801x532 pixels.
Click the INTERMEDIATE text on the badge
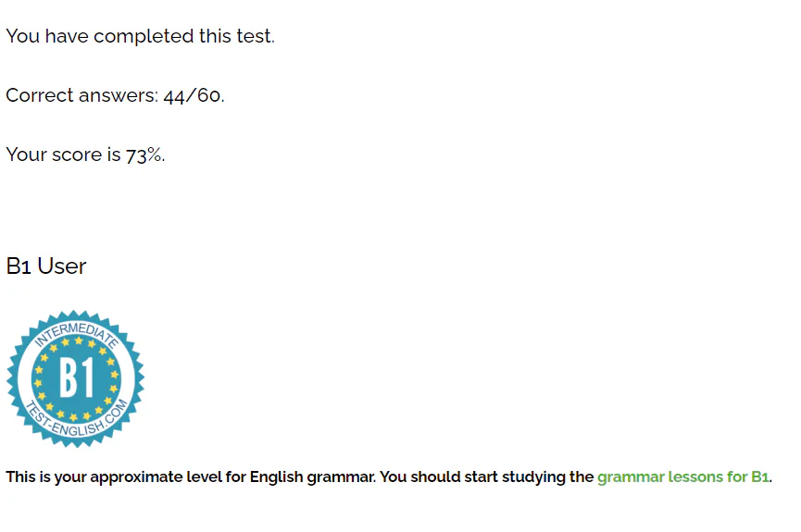point(77,333)
